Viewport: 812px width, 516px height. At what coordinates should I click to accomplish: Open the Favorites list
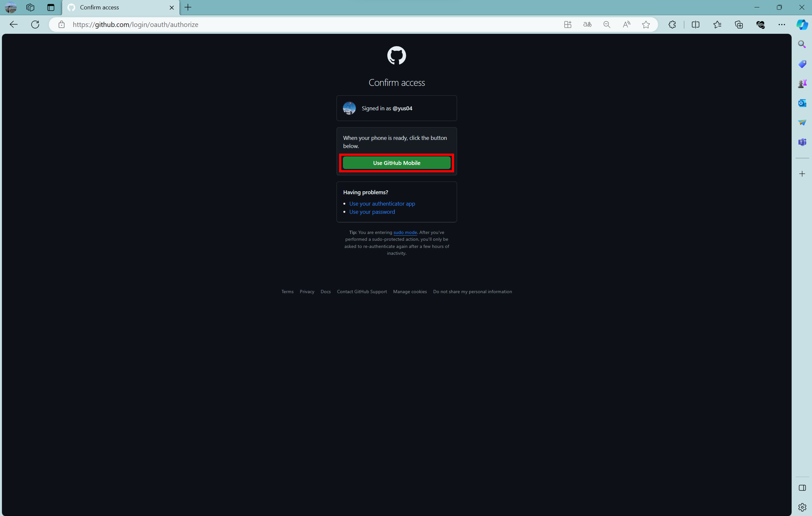point(717,24)
